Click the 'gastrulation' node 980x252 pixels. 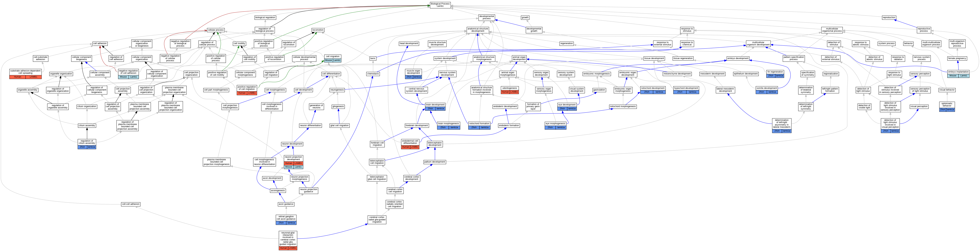click(599, 90)
